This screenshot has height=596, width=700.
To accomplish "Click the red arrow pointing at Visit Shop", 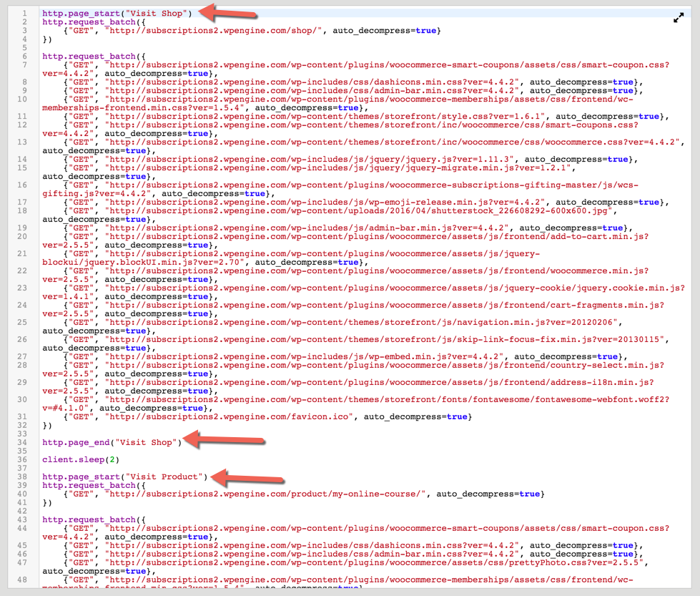I will pyautogui.click(x=229, y=12).
